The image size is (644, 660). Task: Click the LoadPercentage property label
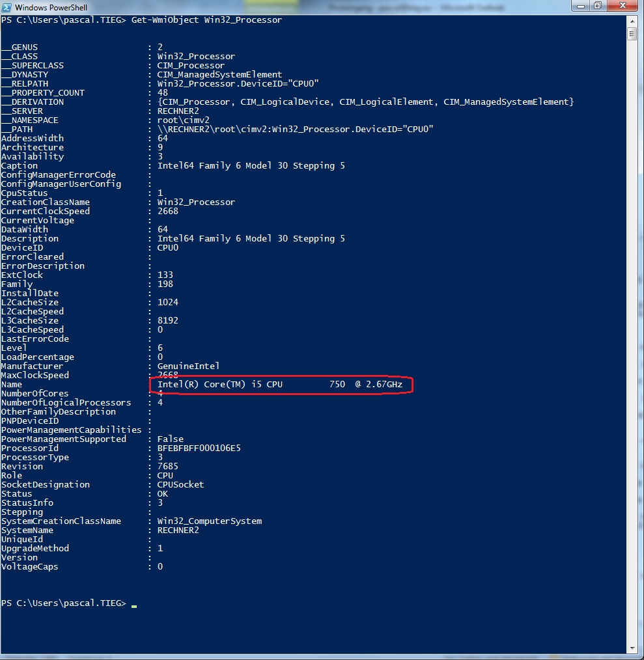[x=38, y=357]
